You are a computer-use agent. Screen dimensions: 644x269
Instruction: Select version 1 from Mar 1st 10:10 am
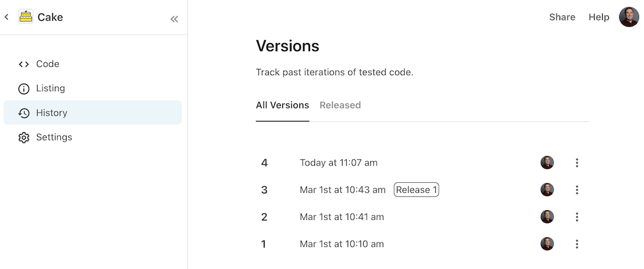click(422, 244)
